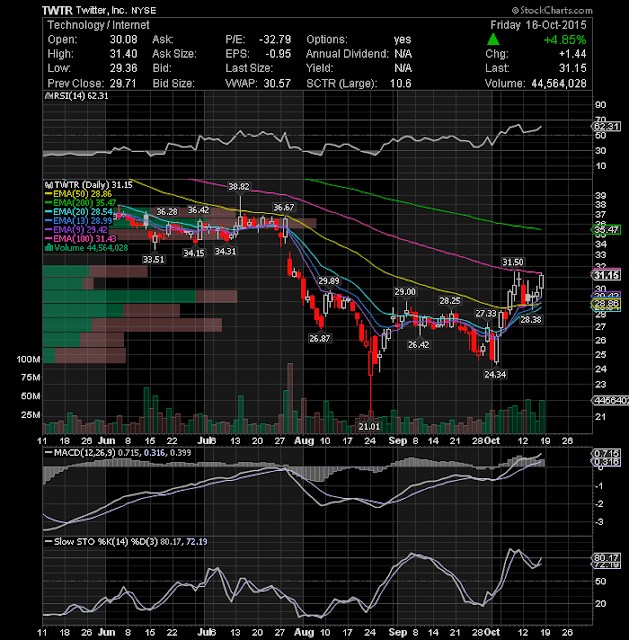The height and width of the screenshot is (640, 629).
Task: Click the 36.67 price annotation
Action: point(284,208)
